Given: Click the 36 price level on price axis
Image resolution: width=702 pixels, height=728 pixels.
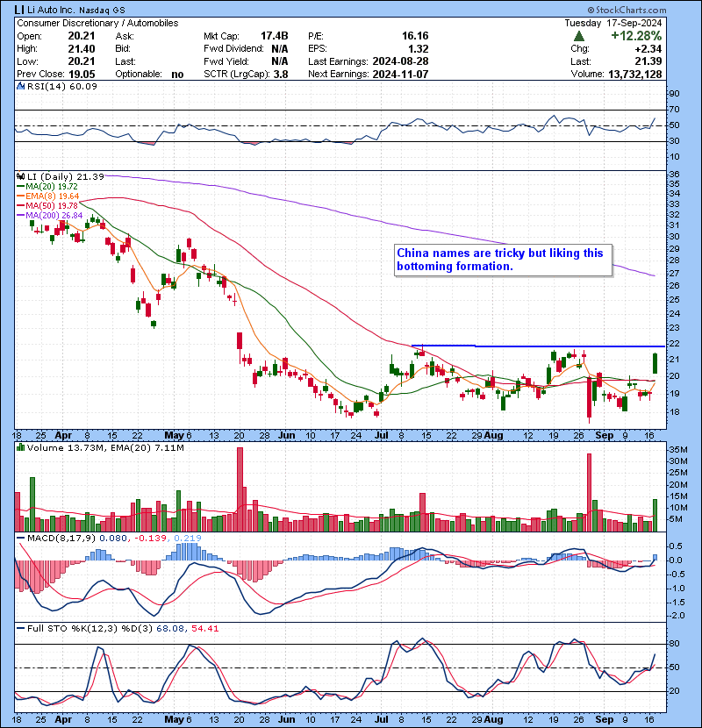Looking at the screenshot, I should (674, 175).
